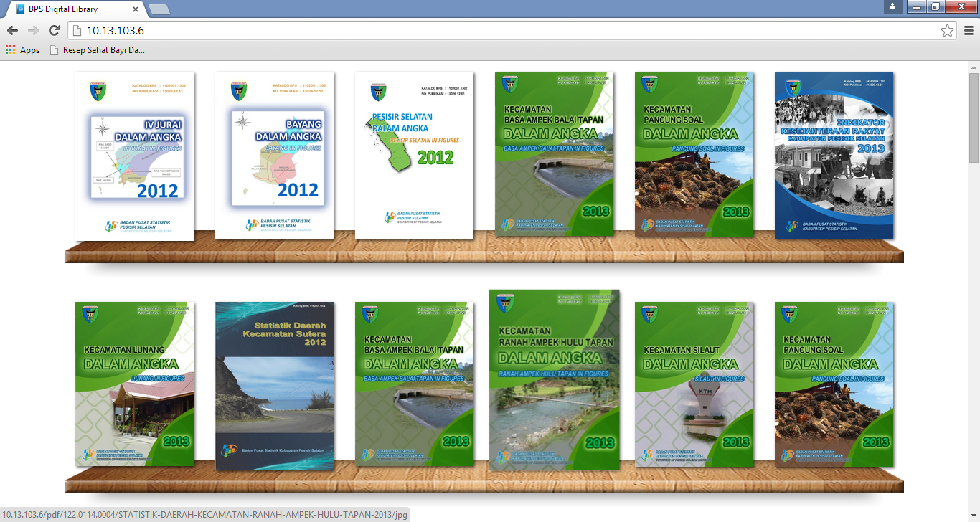Minimize the Chrome window
Screen dimensions: 980x522
[916, 6]
